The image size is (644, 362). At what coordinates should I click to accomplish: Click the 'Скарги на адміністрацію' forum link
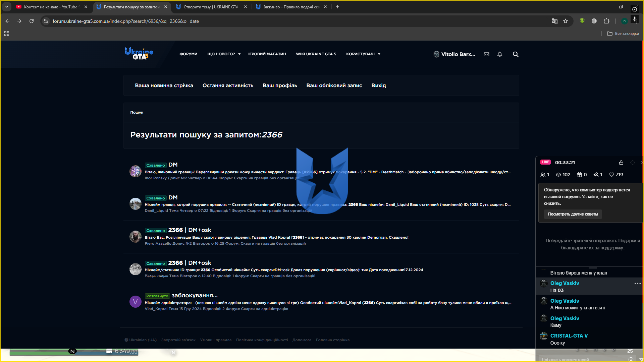[x=265, y=309]
